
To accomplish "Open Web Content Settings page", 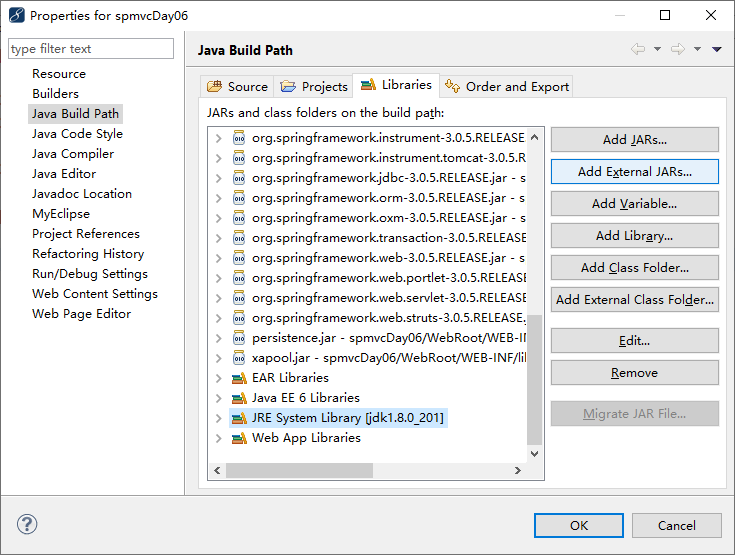I will pos(95,294).
